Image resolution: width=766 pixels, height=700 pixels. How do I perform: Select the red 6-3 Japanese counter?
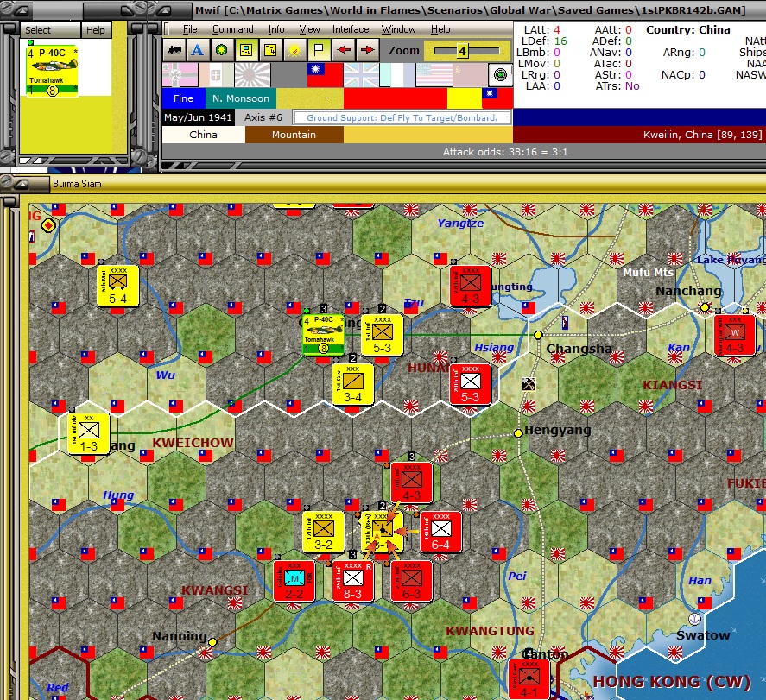click(x=411, y=581)
